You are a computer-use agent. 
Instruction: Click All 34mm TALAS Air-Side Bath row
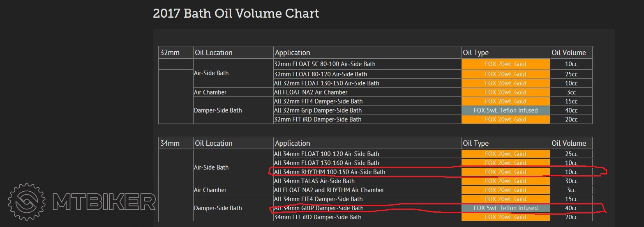[314, 181]
